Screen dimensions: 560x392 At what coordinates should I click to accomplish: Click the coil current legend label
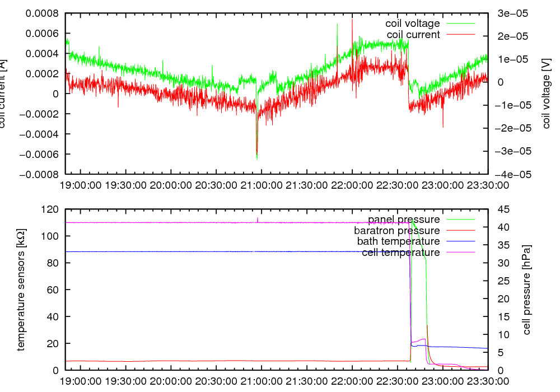tap(413, 35)
